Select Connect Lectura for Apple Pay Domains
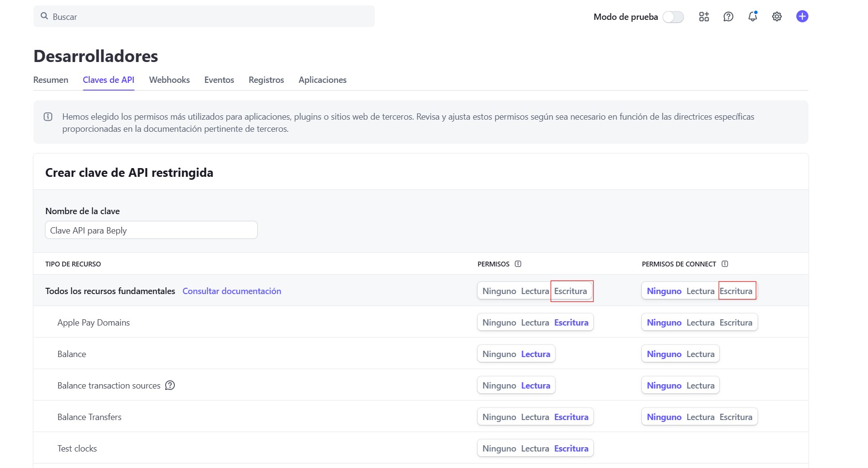 point(700,323)
